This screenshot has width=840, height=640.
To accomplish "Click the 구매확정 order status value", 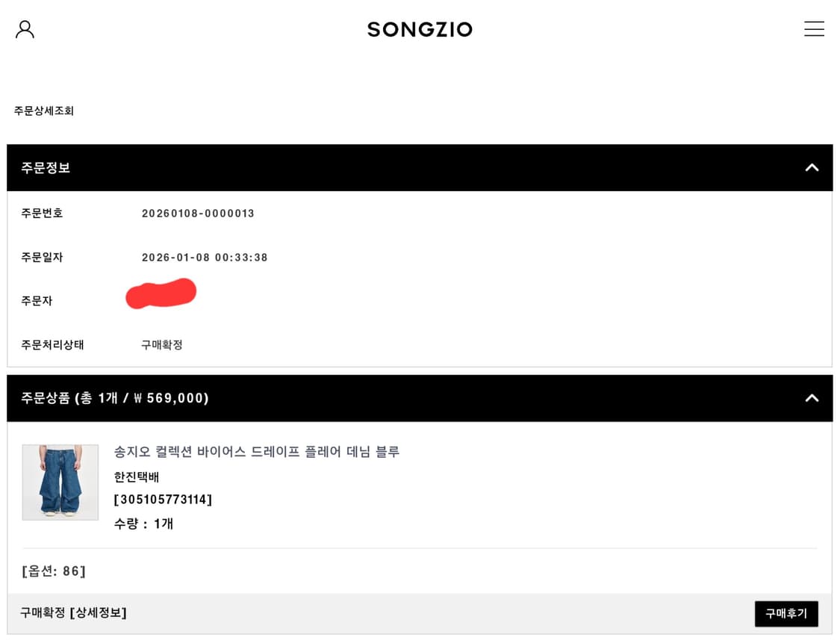I will [x=162, y=345].
